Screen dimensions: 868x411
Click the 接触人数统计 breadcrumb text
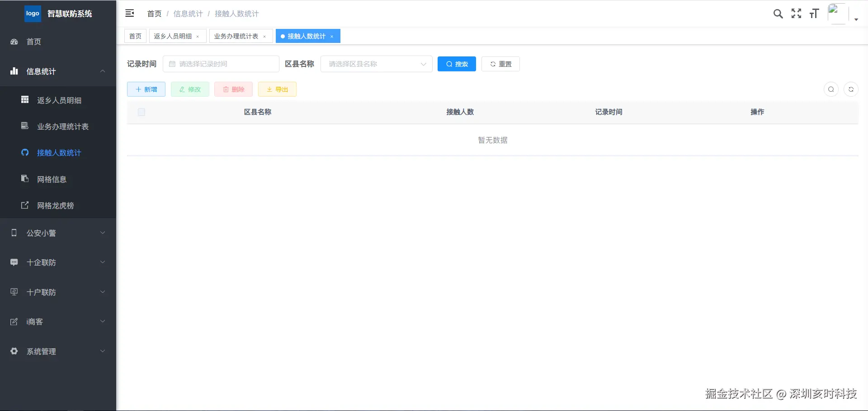pos(236,14)
